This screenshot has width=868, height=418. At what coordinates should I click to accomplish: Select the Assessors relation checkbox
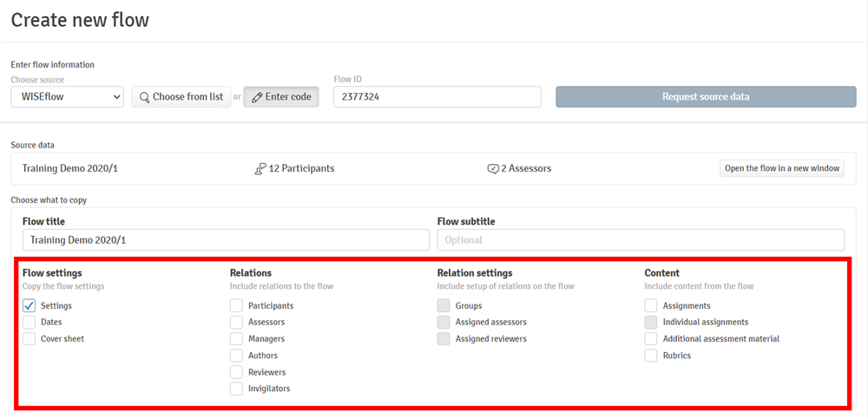[x=236, y=322]
